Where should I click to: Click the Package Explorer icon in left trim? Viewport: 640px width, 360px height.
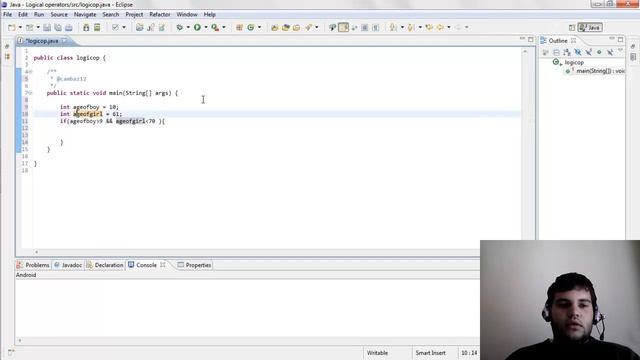click(7, 57)
